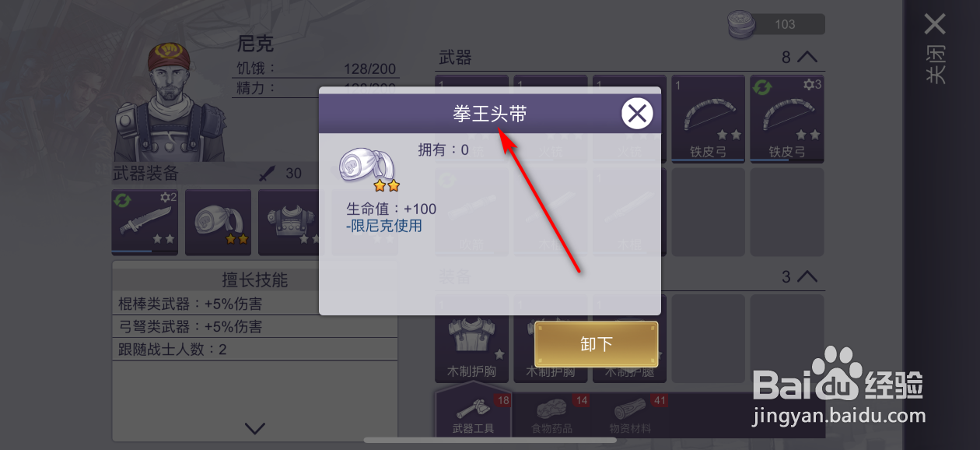Tap the 擅长技能 header
The image size is (980, 450).
(x=255, y=279)
